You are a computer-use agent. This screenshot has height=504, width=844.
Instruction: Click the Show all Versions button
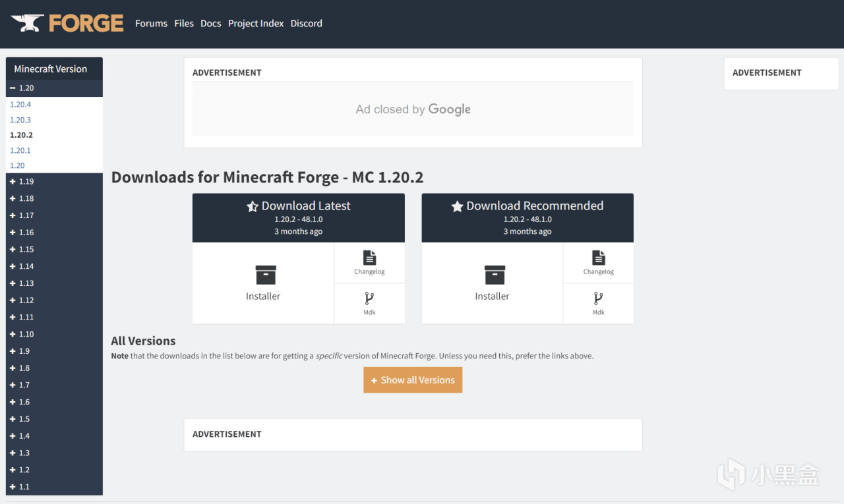[x=413, y=380]
